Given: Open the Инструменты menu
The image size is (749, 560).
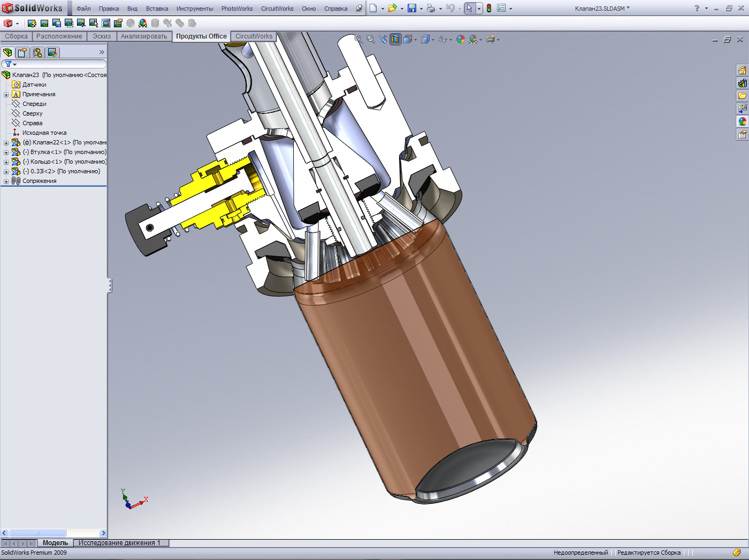Looking at the screenshot, I should point(195,9).
